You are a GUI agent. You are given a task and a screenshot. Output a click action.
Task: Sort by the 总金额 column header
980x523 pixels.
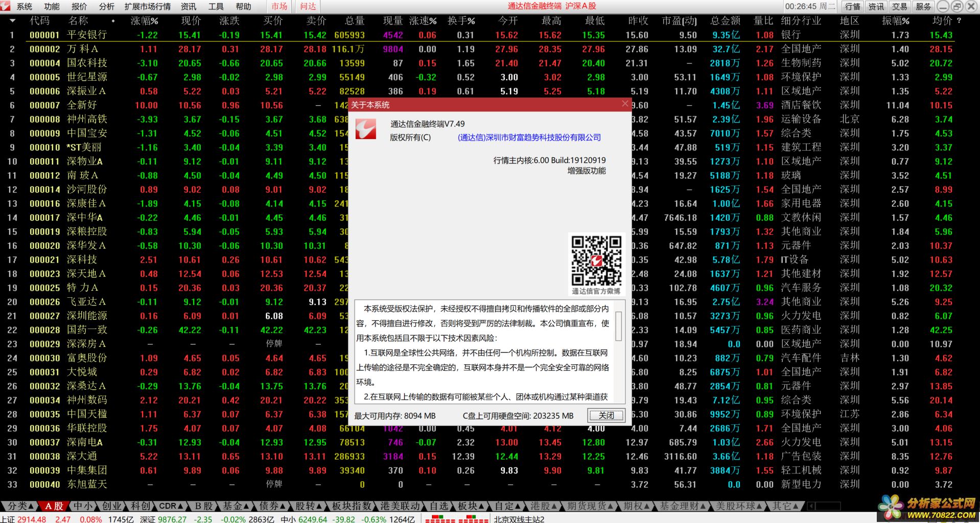[725, 21]
